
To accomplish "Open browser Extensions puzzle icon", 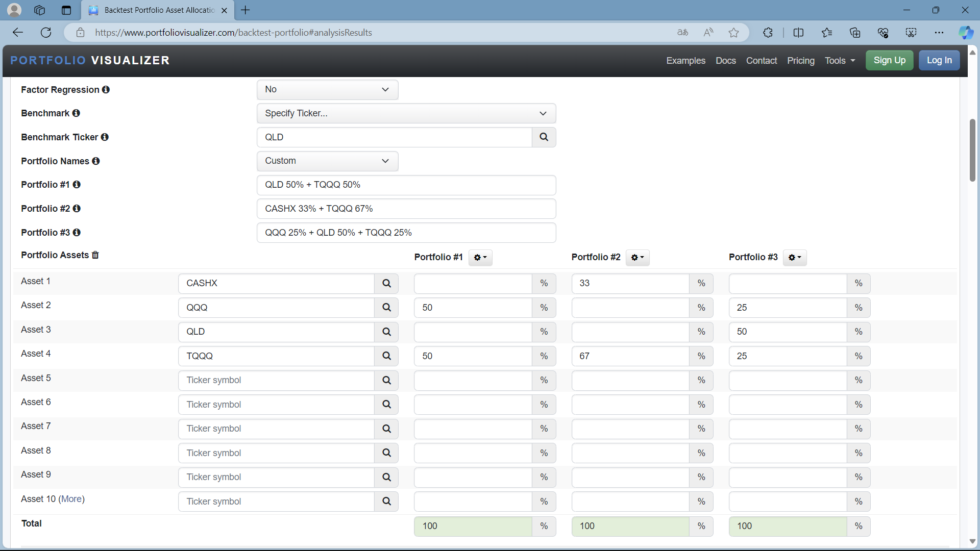I will (768, 33).
